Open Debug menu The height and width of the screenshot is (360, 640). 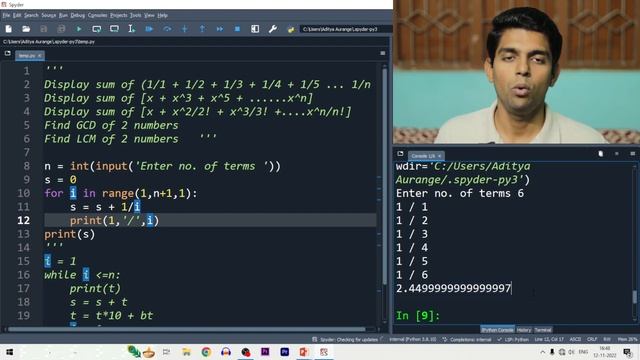[x=78, y=16]
